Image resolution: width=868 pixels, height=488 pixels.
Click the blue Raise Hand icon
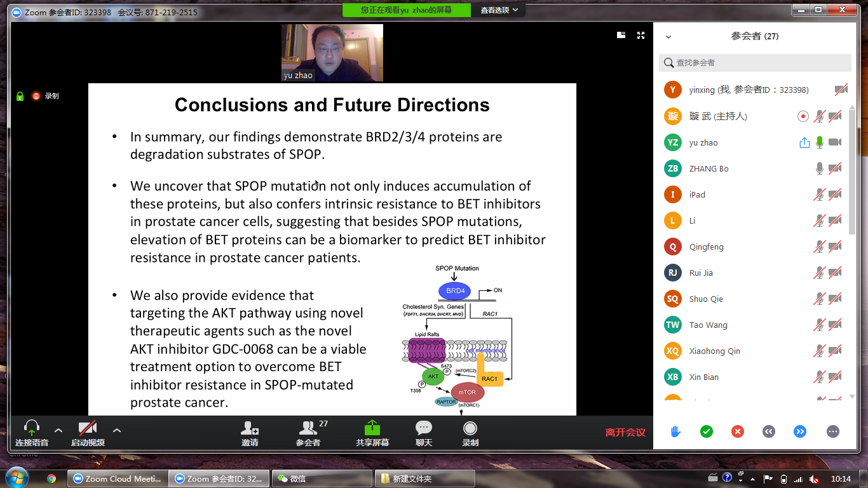point(675,431)
